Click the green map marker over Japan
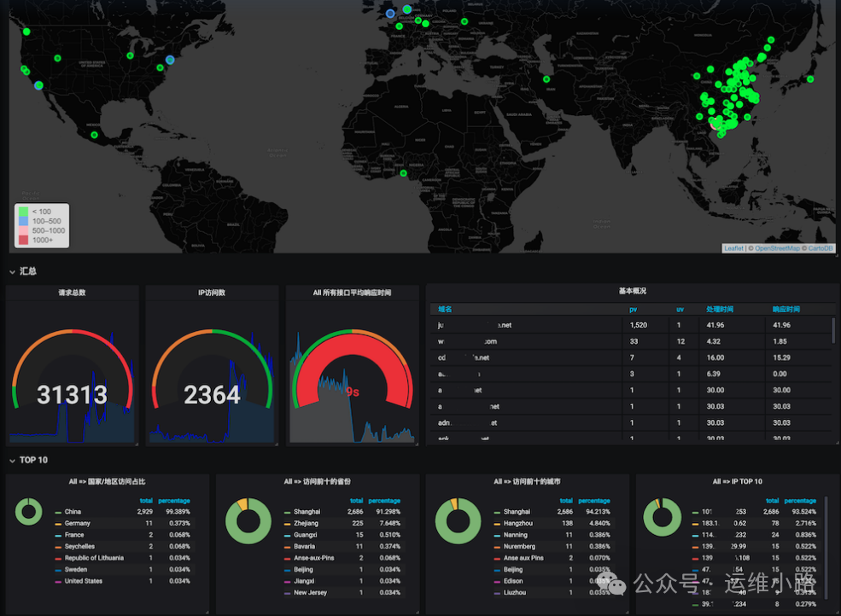Screen dimensions: 841x616 tap(810, 79)
